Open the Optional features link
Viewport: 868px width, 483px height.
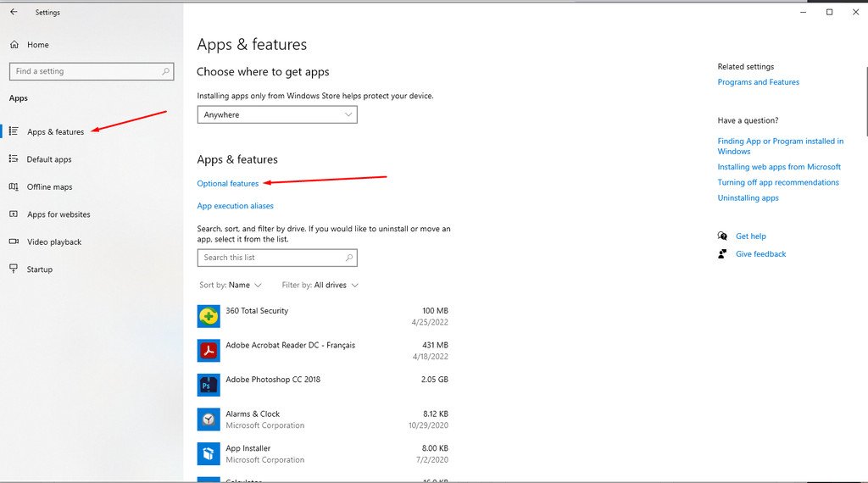228,184
